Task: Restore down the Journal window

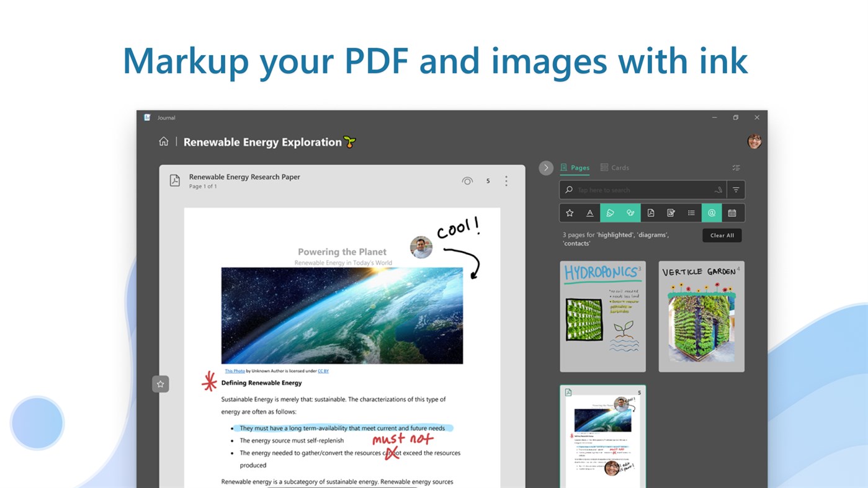Action: point(735,117)
